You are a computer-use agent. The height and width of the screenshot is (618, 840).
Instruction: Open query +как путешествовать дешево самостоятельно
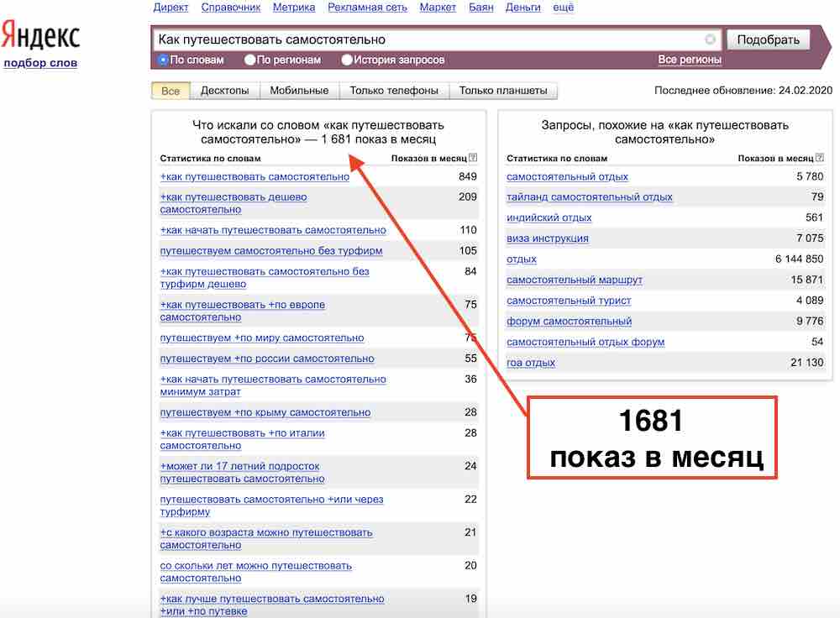tap(234, 203)
